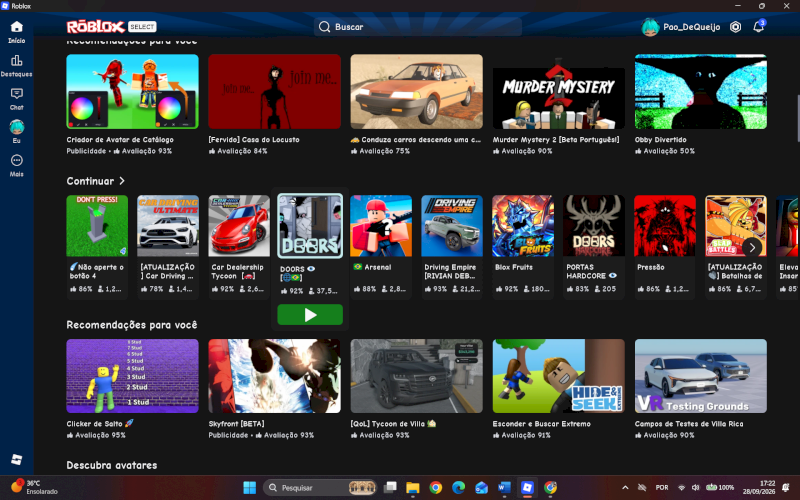Click the Blox Fruits title text
This screenshot has width=800, height=500.
point(514,267)
